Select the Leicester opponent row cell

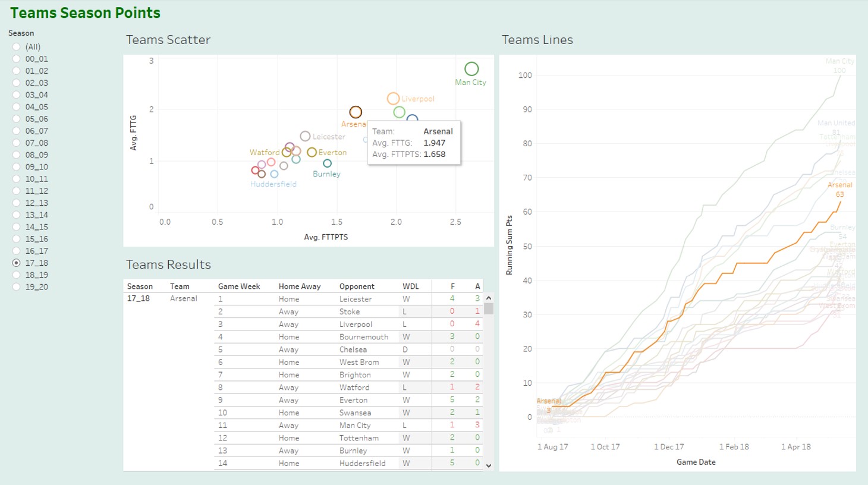pyautogui.click(x=356, y=299)
